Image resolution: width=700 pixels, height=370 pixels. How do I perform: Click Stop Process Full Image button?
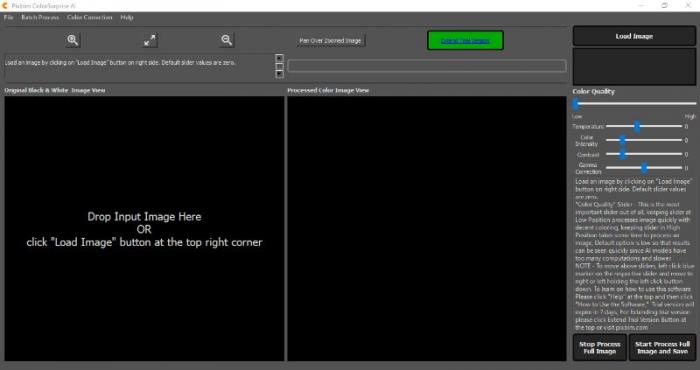(x=600, y=348)
